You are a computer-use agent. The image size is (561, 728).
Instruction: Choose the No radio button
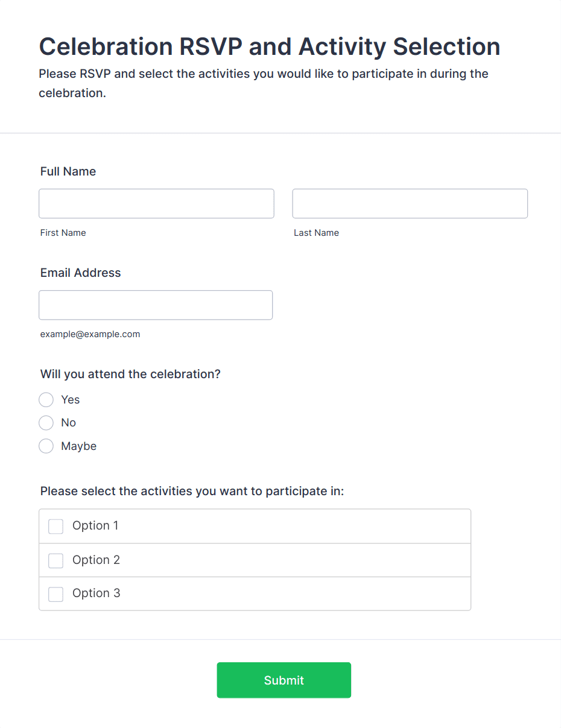46,423
